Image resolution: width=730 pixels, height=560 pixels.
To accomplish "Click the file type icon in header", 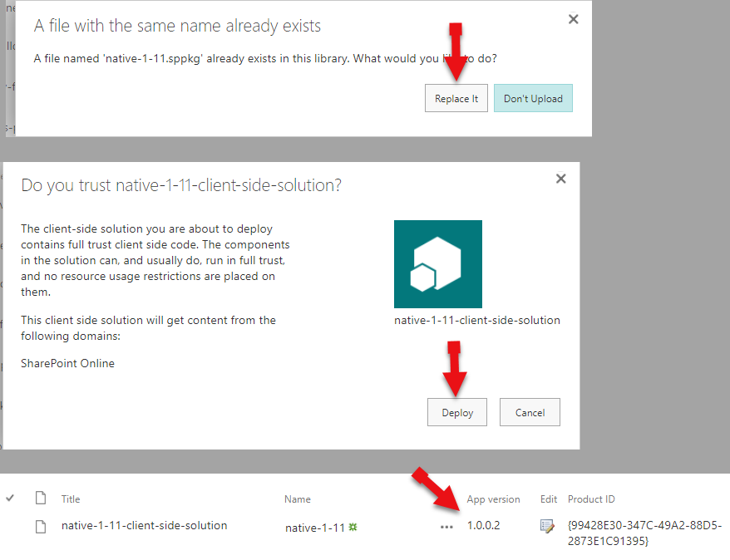I will coord(41,499).
